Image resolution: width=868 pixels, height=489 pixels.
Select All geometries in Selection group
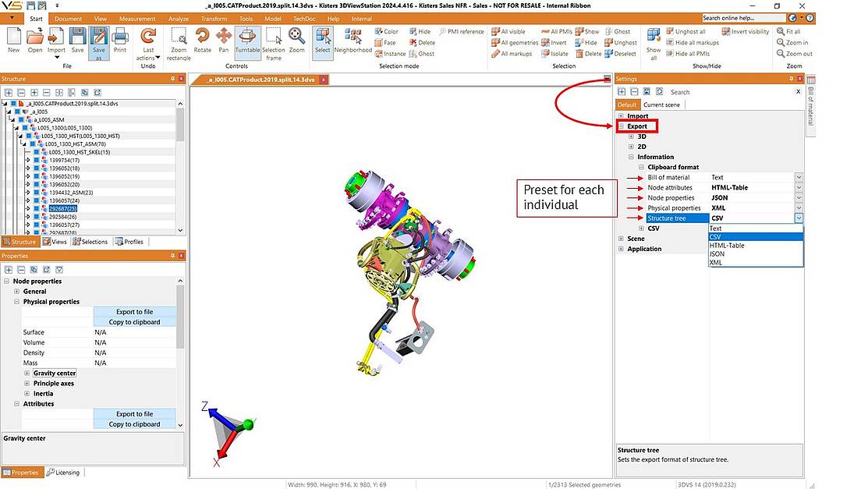(x=514, y=43)
